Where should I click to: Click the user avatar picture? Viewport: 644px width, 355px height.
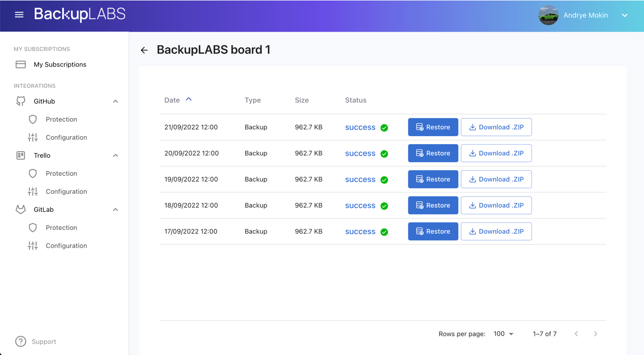point(548,15)
